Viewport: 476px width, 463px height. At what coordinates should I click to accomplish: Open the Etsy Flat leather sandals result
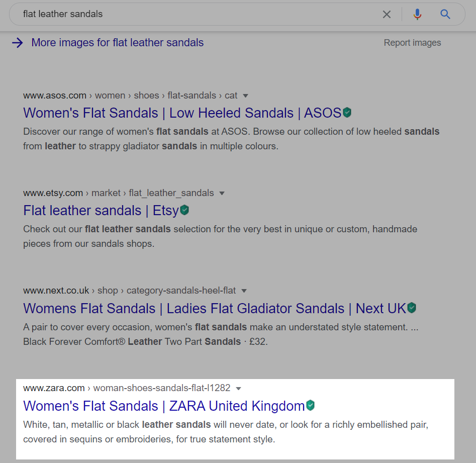[101, 210]
